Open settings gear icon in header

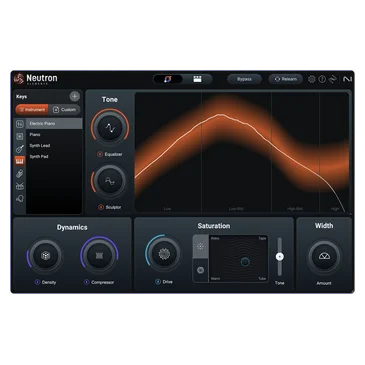[311, 79]
